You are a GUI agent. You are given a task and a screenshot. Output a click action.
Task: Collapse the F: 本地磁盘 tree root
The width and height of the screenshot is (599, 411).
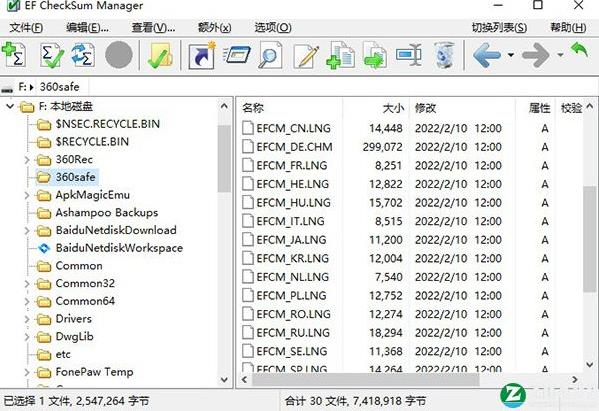(x=10, y=106)
